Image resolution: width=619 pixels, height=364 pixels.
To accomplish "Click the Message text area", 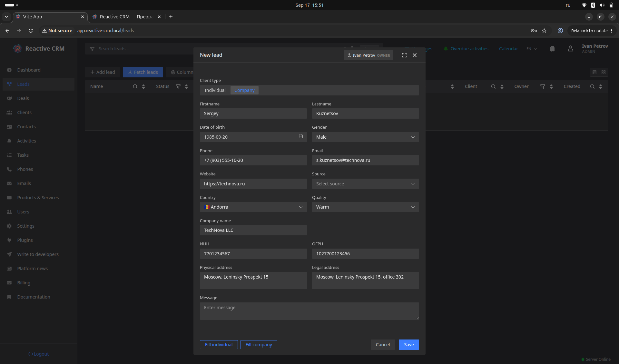I will [x=309, y=311].
